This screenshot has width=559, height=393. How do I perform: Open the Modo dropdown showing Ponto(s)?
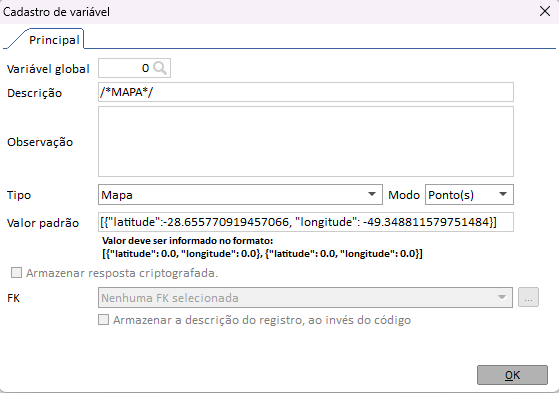coord(469,195)
